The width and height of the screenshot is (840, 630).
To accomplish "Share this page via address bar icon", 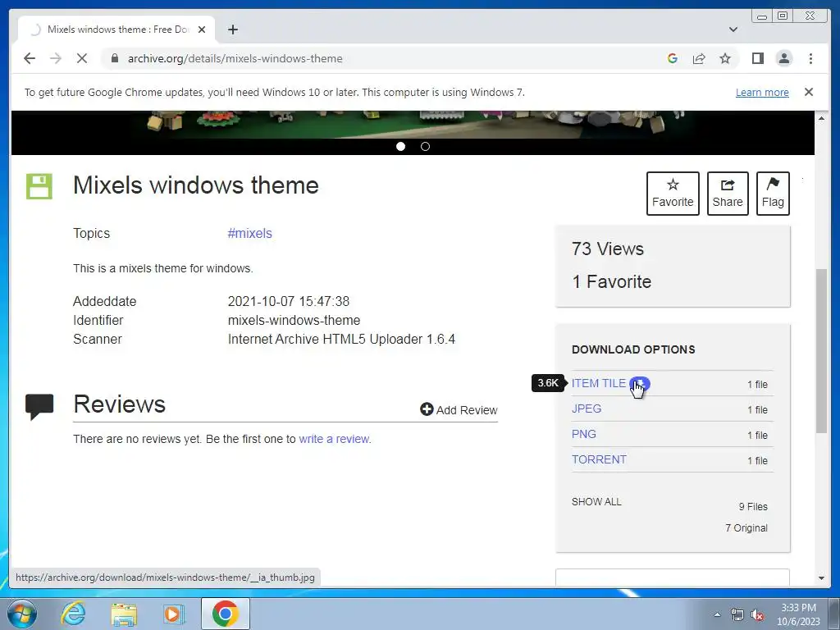I will (x=699, y=58).
